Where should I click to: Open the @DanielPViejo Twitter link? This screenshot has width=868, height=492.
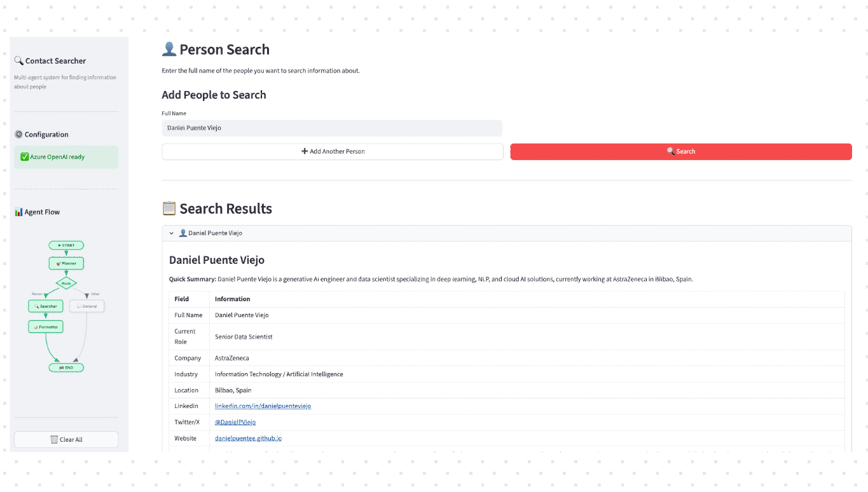[x=235, y=422]
